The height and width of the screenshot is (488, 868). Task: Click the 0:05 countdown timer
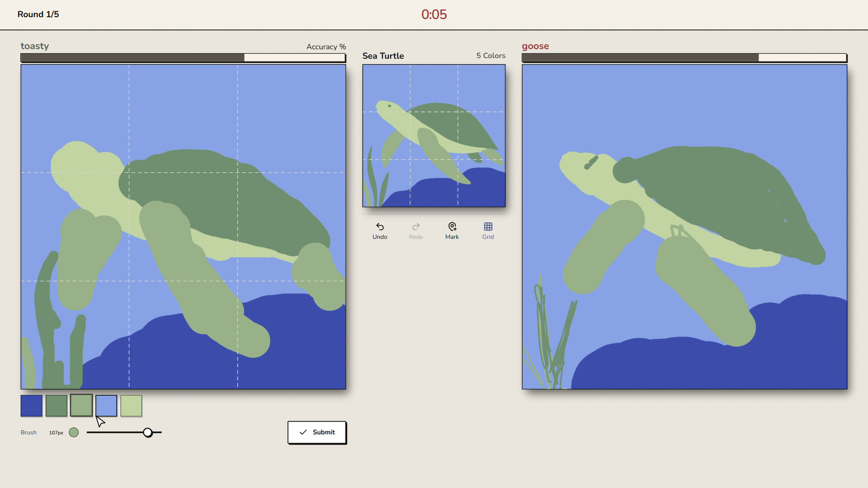point(434,14)
